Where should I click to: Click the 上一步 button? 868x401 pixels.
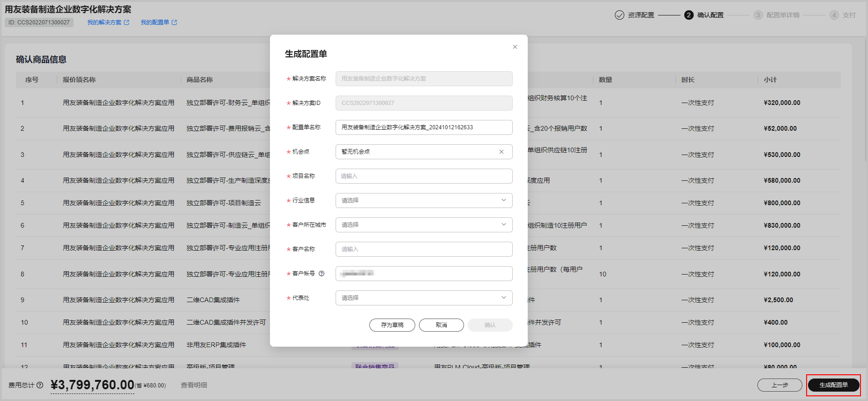[780, 385]
